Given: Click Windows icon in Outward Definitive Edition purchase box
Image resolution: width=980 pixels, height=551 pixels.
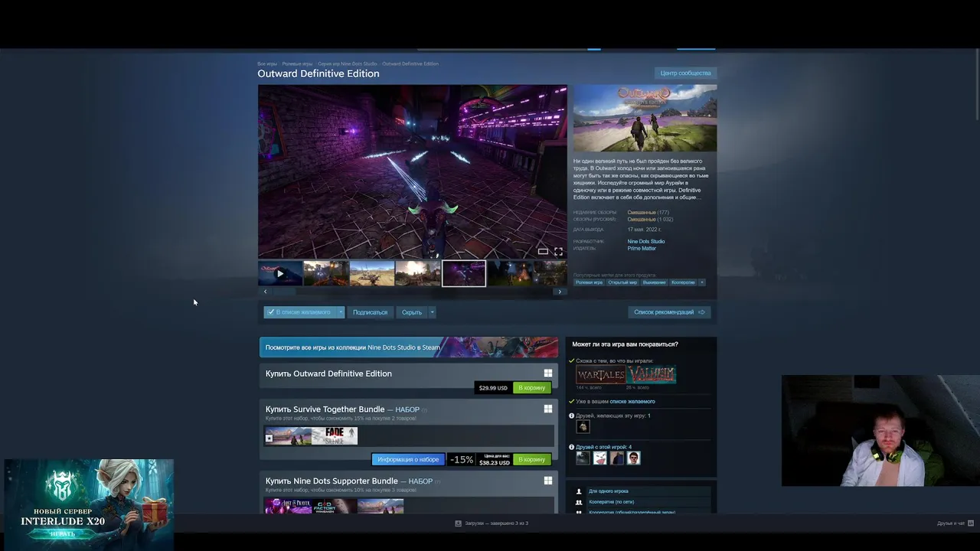Looking at the screenshot, I should click(547, 373).
